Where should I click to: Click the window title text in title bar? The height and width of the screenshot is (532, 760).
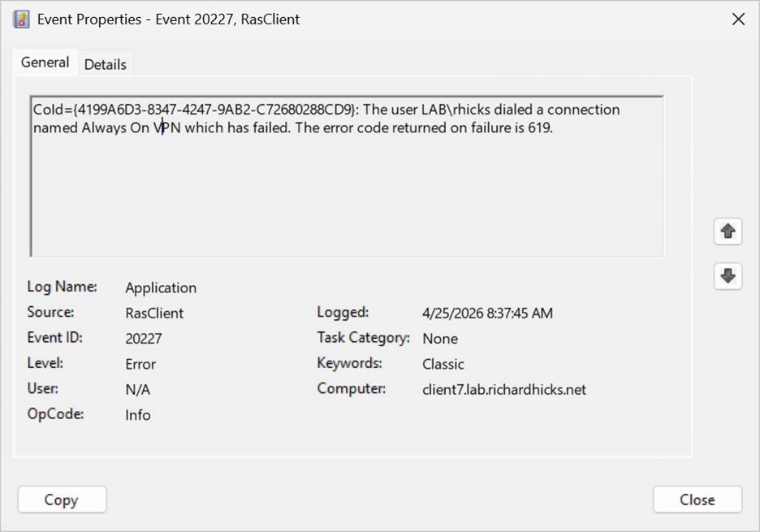[x=168, y=19]
